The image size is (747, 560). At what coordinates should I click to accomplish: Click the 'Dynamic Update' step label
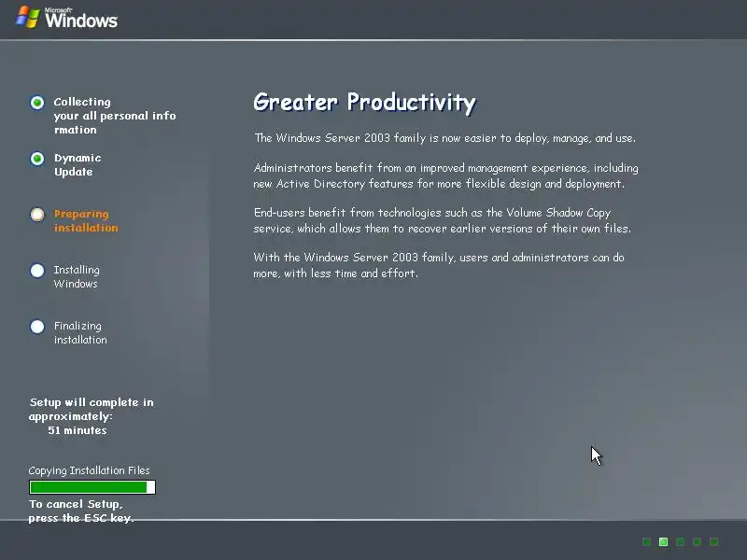coord(78,165)
